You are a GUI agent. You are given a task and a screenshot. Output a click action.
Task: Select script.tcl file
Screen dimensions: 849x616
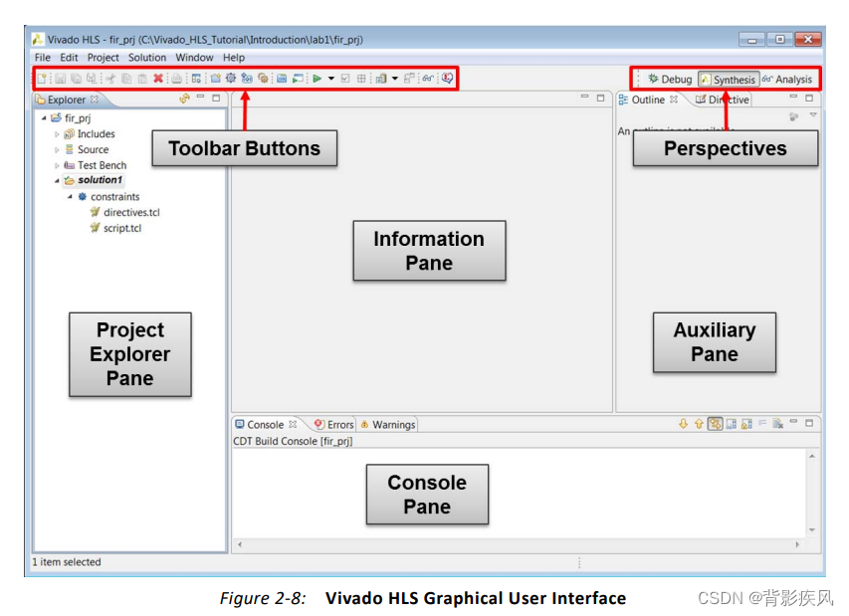coord(115,228)
